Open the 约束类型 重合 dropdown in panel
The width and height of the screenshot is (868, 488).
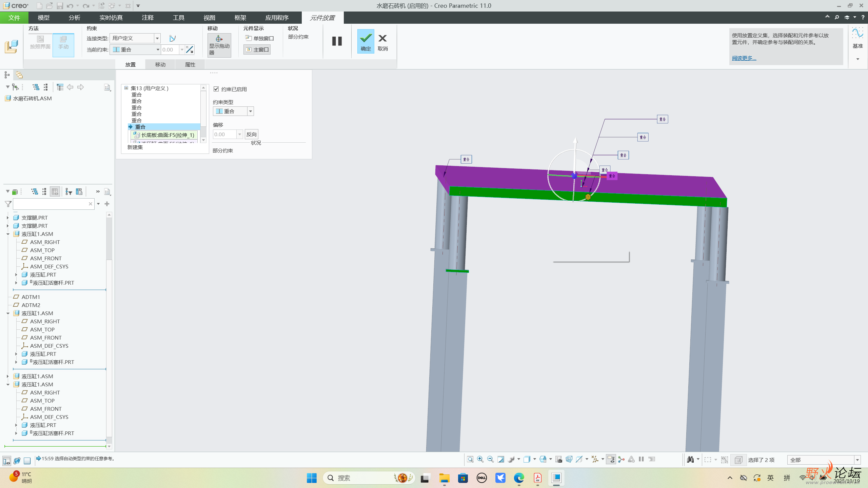pyautogui.click(x=250, y=111)
